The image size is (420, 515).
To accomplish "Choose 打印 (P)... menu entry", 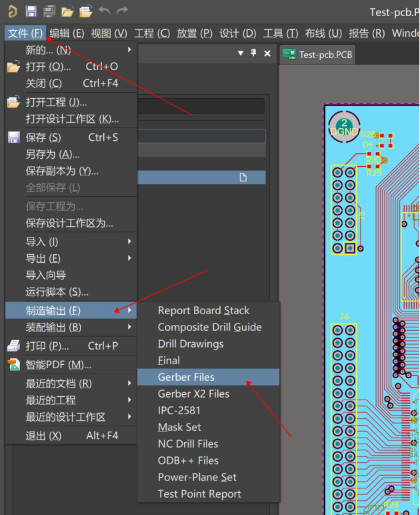I will pos(71,346).
